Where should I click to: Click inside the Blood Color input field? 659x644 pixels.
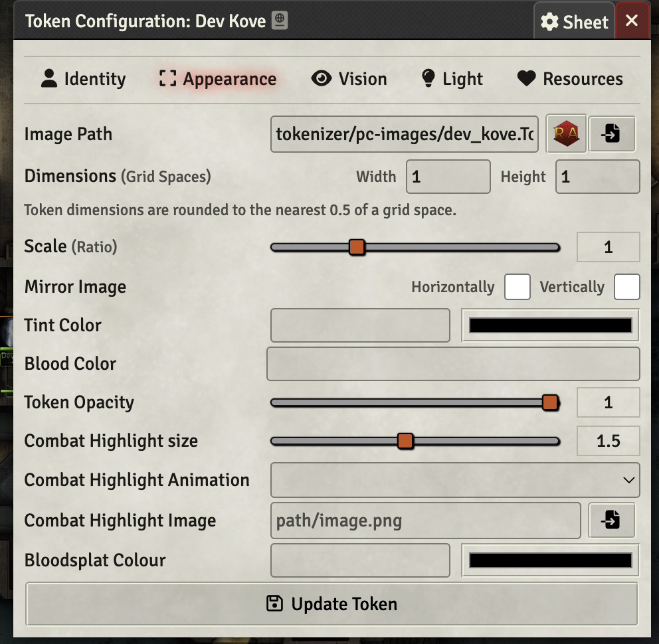(453, 363)
